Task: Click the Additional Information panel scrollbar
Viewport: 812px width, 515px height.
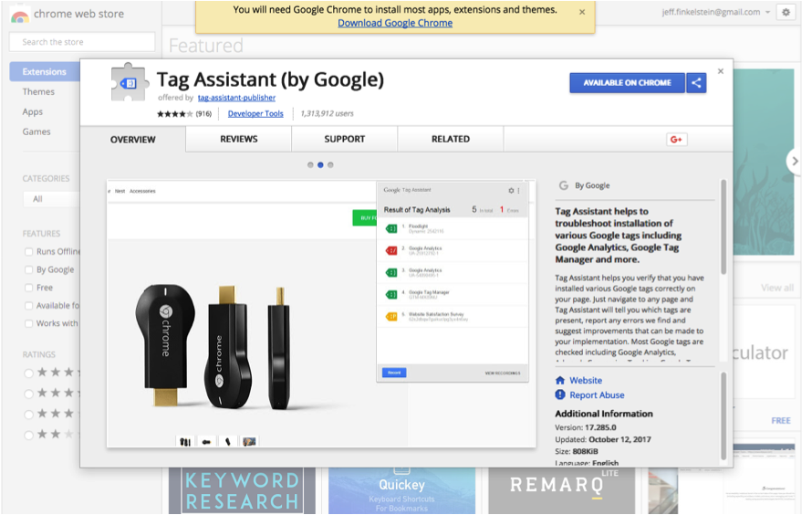Action: [724, 416]
